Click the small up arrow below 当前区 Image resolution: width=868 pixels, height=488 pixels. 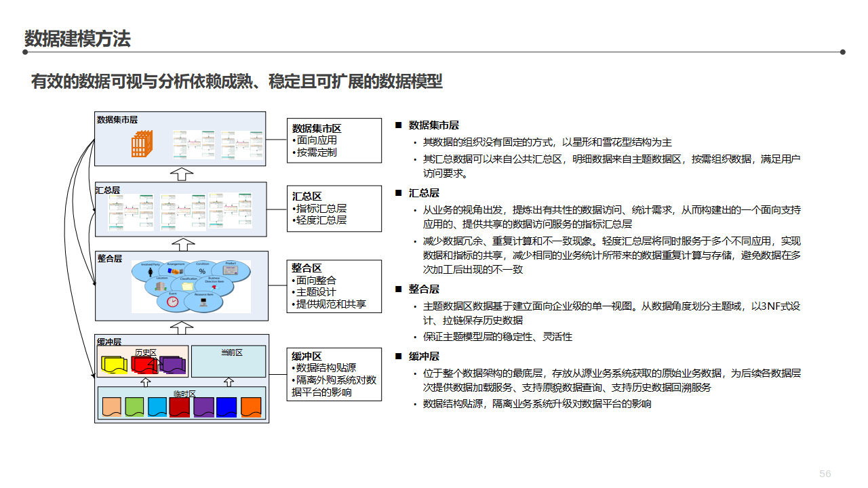228,382
